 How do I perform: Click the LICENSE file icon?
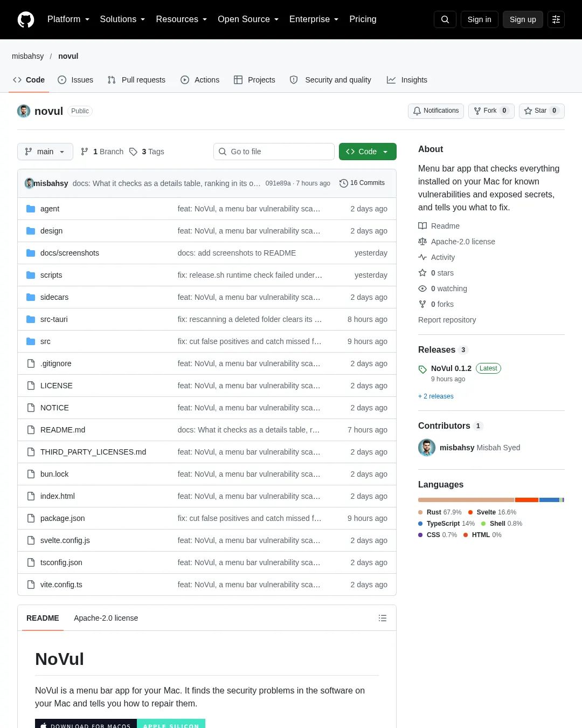pos(31,386)
